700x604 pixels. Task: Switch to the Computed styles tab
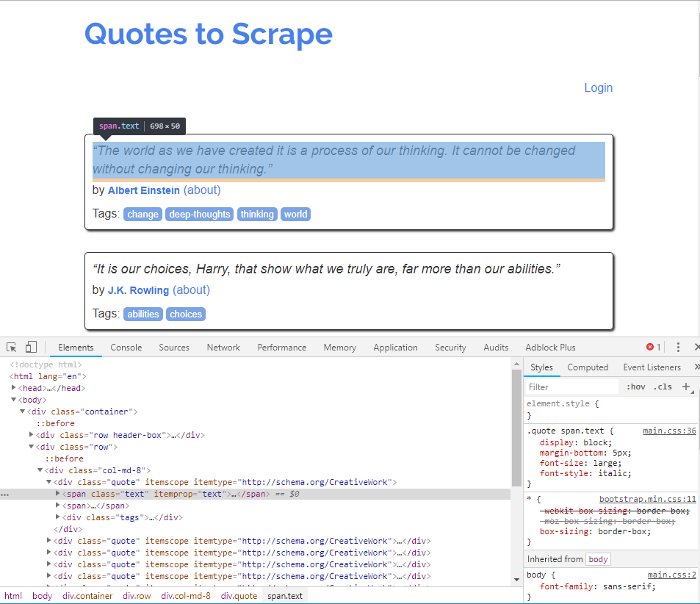click(588, 367)
